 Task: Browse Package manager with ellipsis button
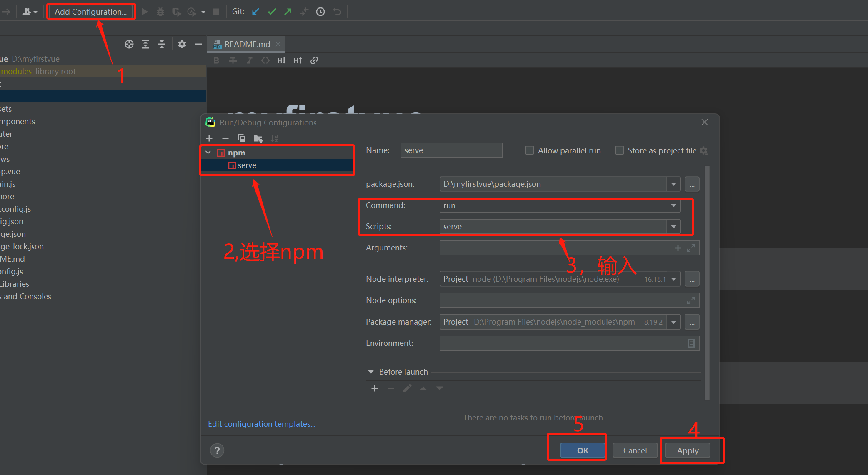tap(692, 322)
